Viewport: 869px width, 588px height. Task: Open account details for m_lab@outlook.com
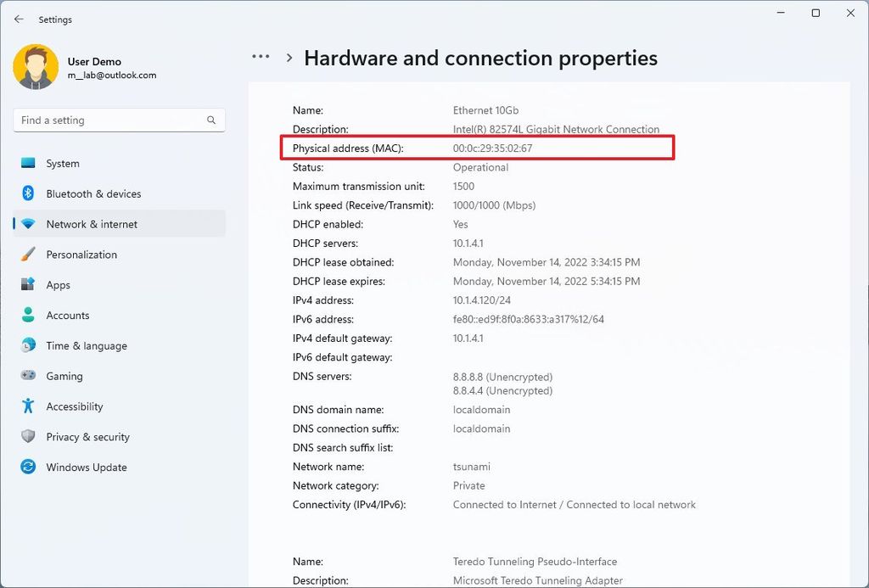tap(113, 74)
